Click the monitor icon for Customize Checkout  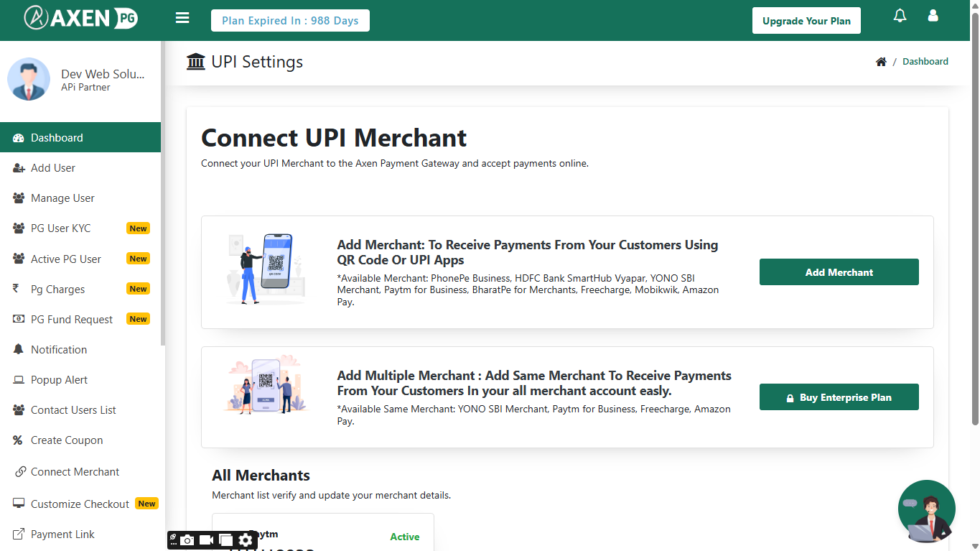tap(19, 504)
